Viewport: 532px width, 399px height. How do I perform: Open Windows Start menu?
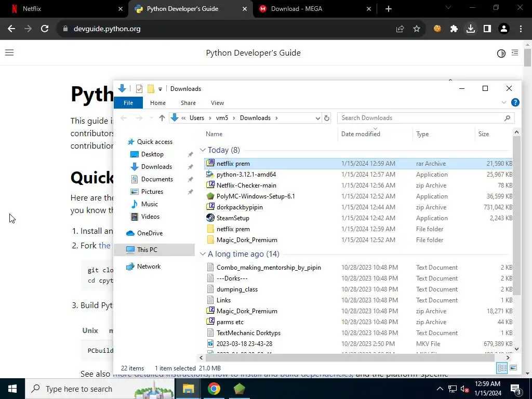(x=12, y=389)
